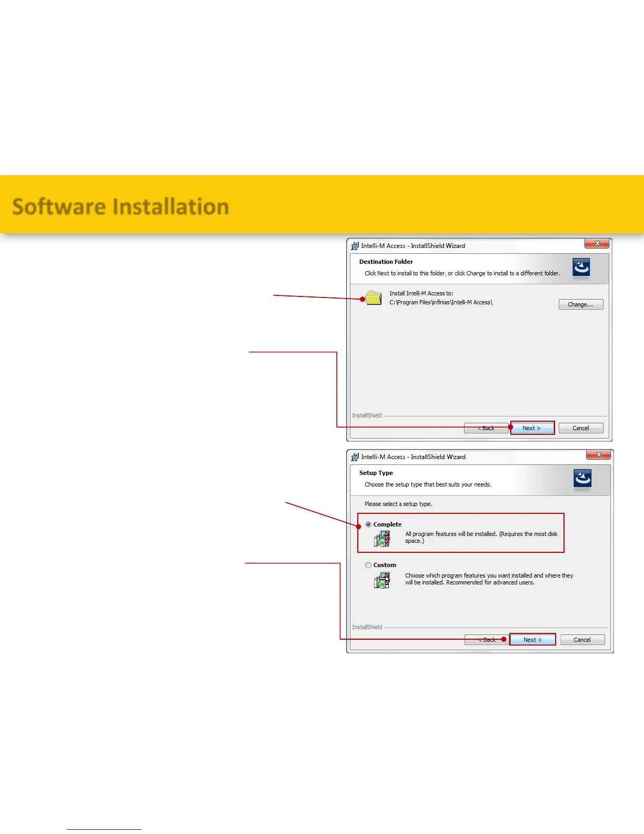This screenshot has height=834, width=644.
Task: Click Cancel in the Destination Folder dialog
Action: [581, 428]
